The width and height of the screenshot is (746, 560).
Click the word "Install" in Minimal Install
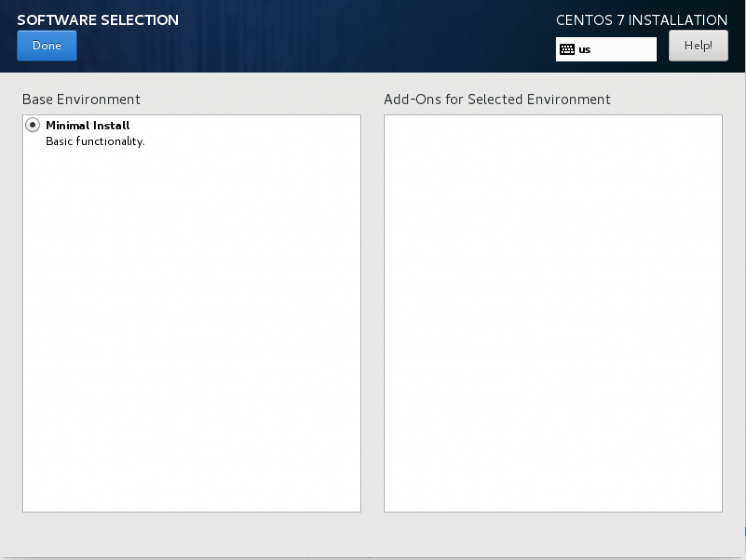pyautogui.click(x=111, y=125)
